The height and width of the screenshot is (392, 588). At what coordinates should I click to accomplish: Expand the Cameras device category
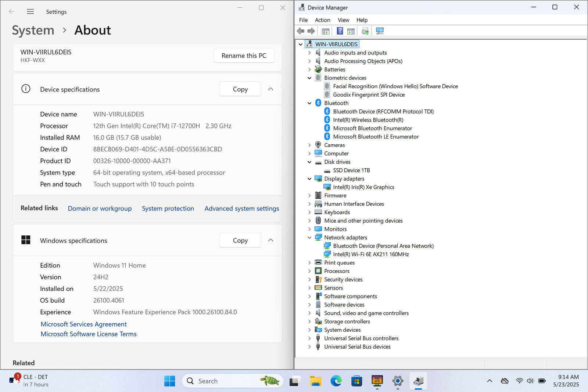pos(309,145)
